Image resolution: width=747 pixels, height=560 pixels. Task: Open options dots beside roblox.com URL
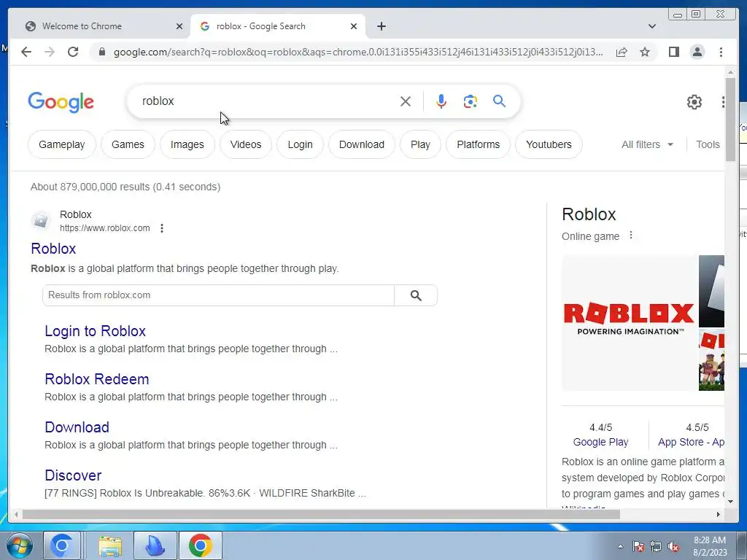(x=162, y=228)
